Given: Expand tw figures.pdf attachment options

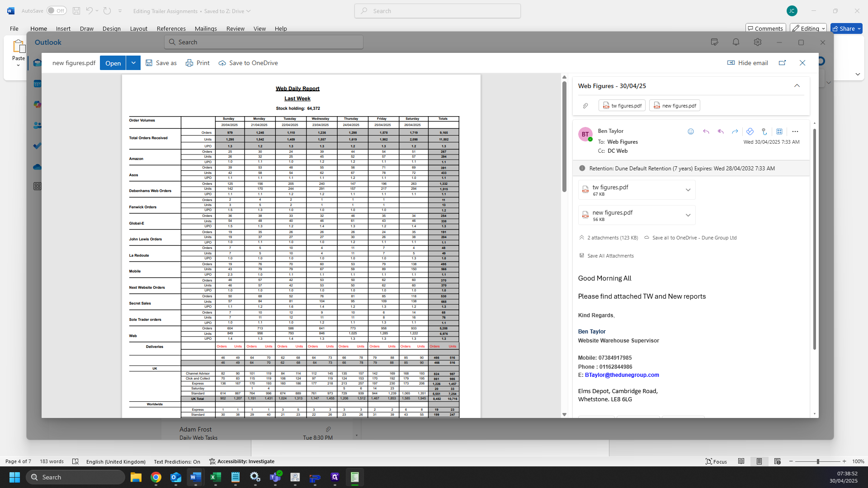Looking at the screenshot, I should point(688,190).
